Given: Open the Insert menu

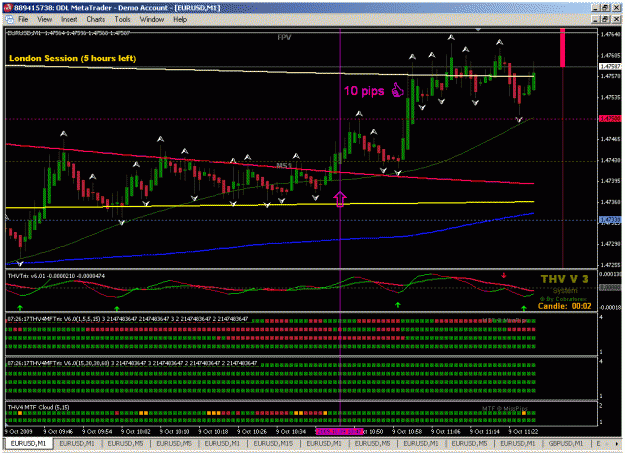Looking at the screenshot, I should click(x=69, y=19).
